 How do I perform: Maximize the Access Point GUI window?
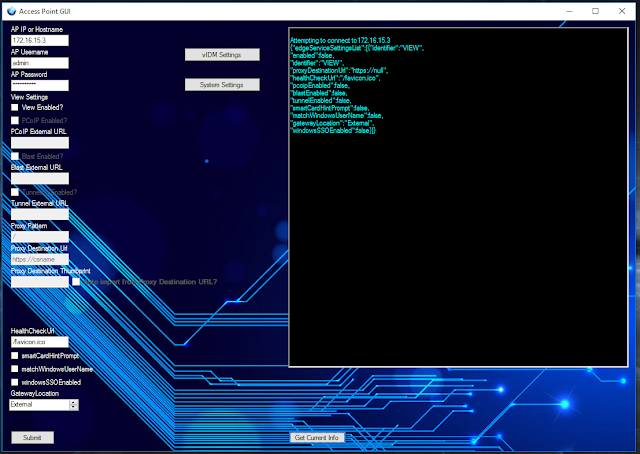(596, 11)
